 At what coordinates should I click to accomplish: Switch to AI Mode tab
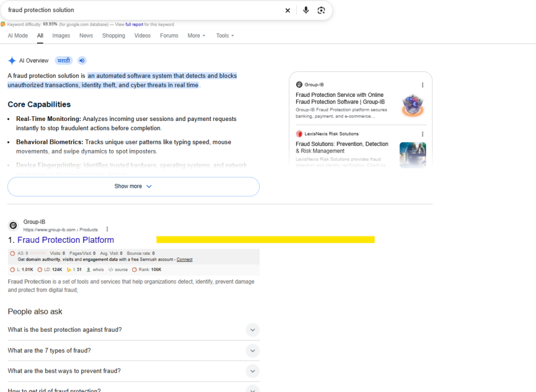(18, 36)
